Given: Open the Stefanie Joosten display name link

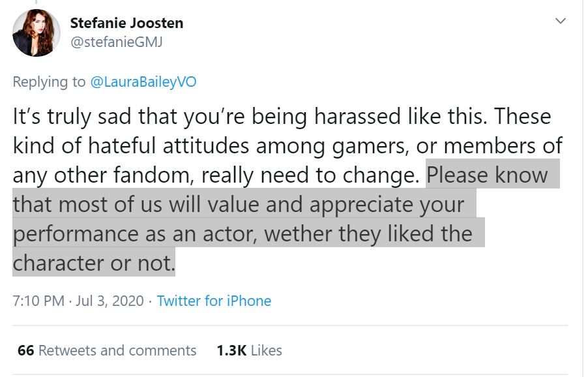Looking at the screenshot, I should (126, 23).
